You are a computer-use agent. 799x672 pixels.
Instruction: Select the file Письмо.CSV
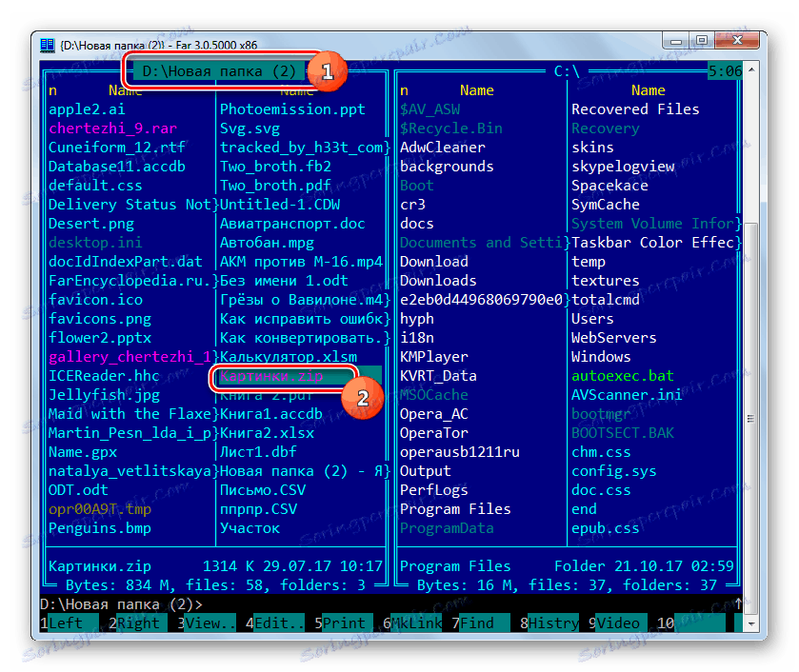click(x=263, y=490)
